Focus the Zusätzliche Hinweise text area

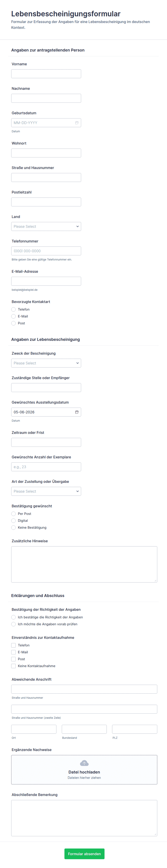[84, 564]
